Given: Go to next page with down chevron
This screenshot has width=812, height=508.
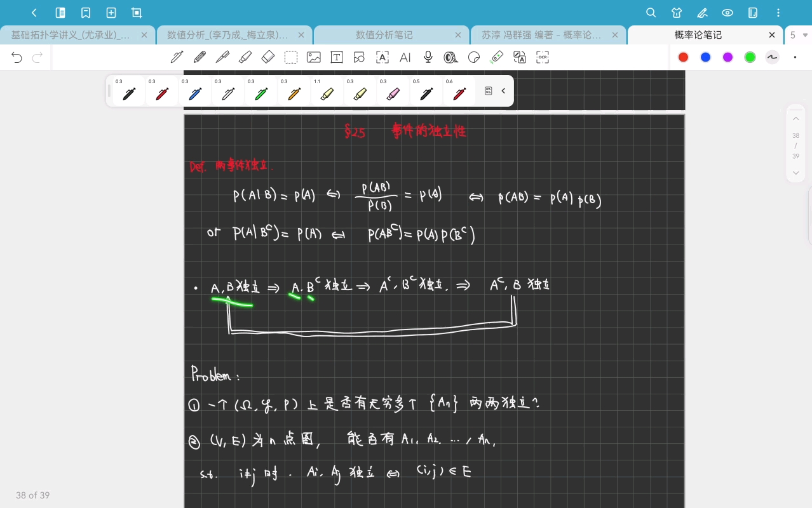Looking at the screenshot, I should click(x=795, y=172).
